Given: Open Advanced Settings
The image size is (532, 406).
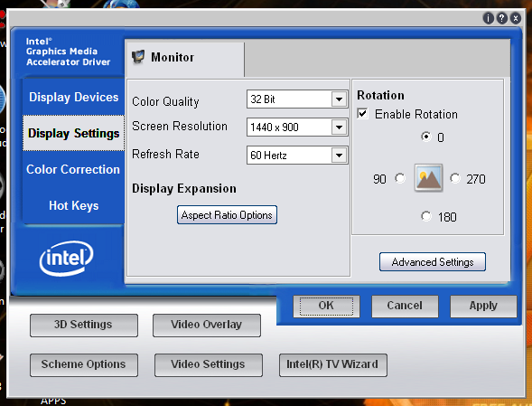Looking at the screenshot, I should [433, 262].
